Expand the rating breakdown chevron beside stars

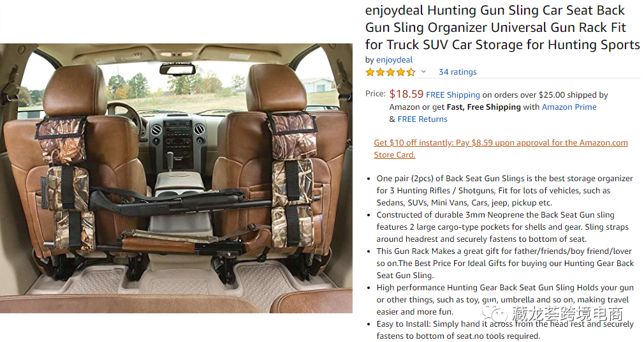pyautogui.click(x=423, y=71)
